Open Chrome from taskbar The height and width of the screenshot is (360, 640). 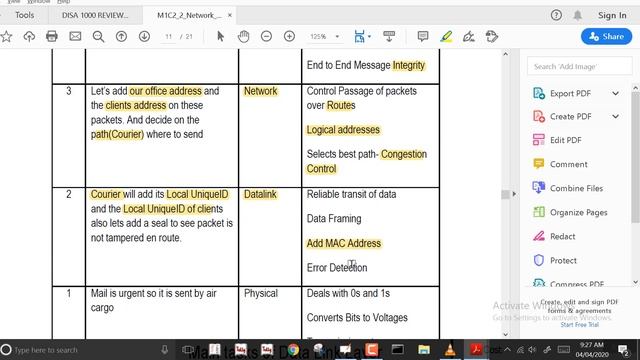pyautogui.click(x=293, y=350)
